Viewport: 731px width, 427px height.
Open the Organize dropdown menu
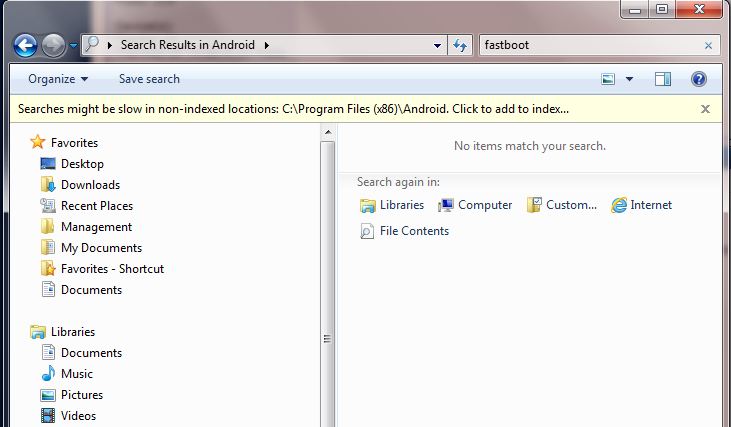click(58, 79)
